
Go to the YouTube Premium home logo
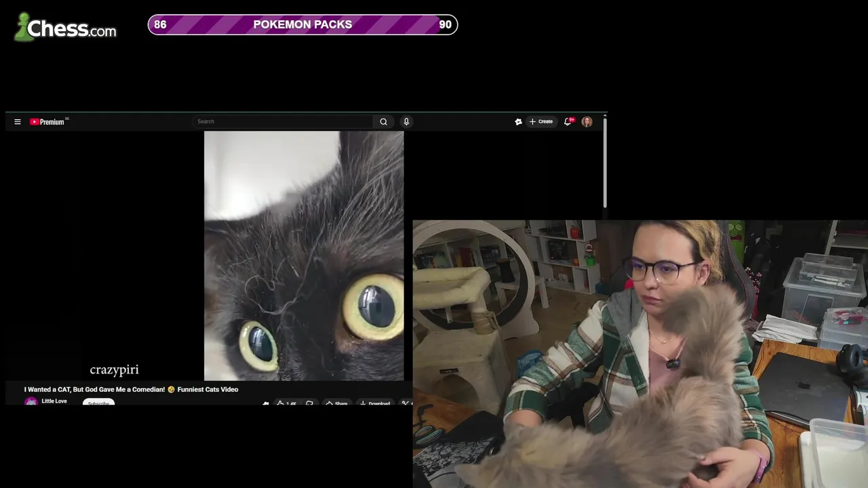(x=47, y=122)
